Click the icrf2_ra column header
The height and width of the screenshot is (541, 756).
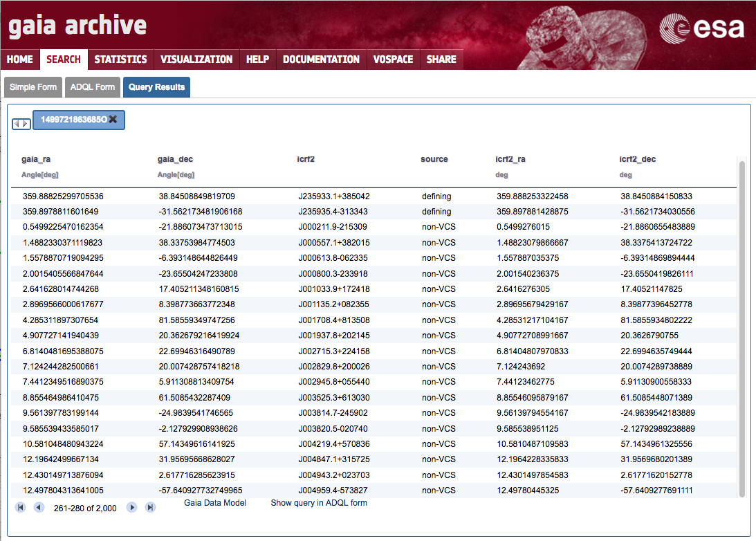point(510,159)
